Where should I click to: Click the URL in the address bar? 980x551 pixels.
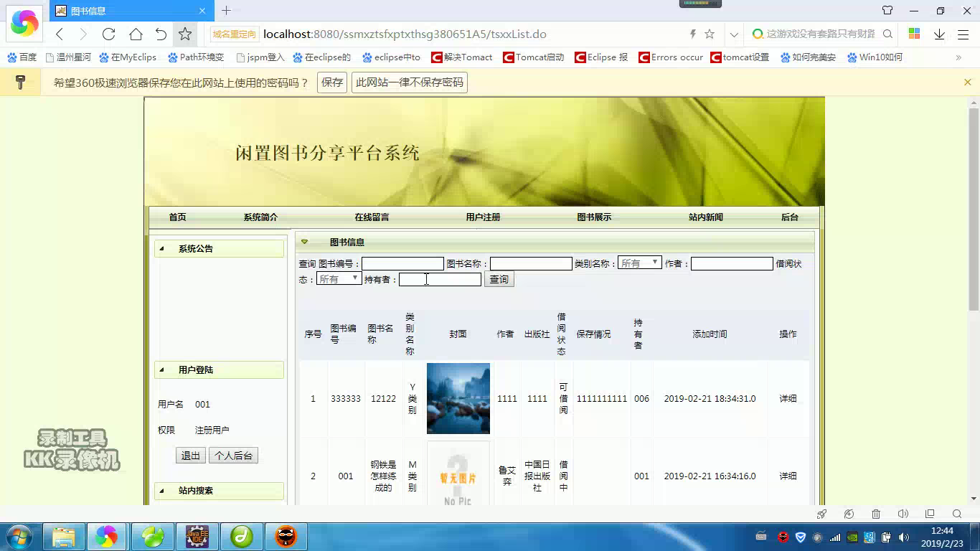click(405, 34)
